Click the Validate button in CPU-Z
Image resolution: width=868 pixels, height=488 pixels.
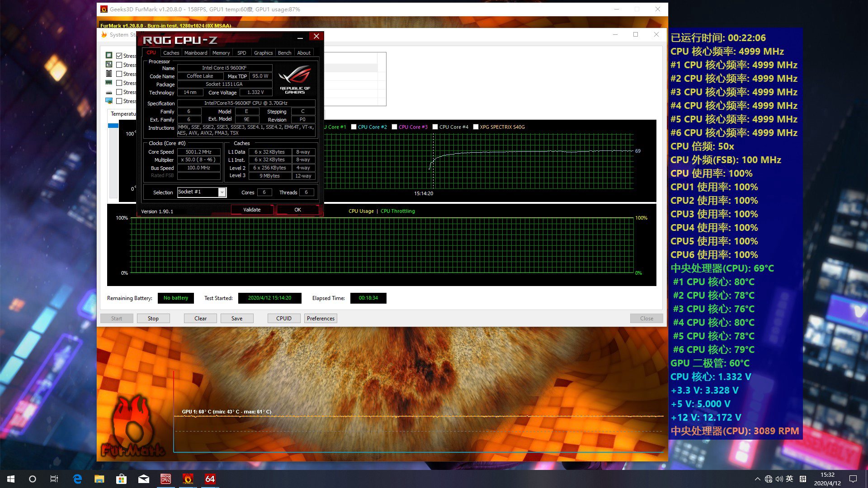(x=252, y=210)
